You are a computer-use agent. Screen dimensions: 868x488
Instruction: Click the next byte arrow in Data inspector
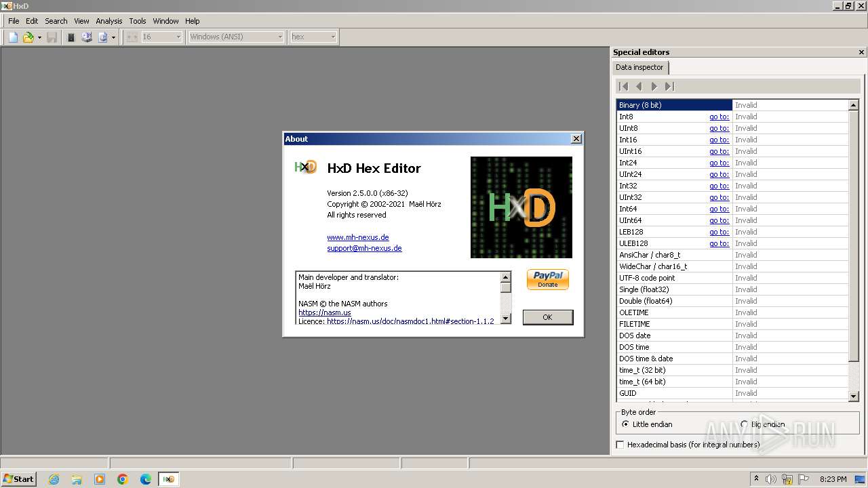[x=654, y=86]
